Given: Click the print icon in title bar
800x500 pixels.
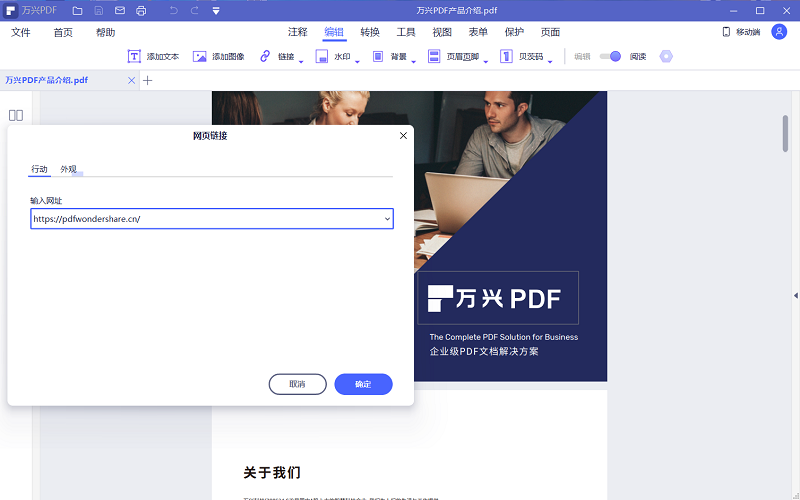Looking at the screenshot, I should click(x=141, y=11).
